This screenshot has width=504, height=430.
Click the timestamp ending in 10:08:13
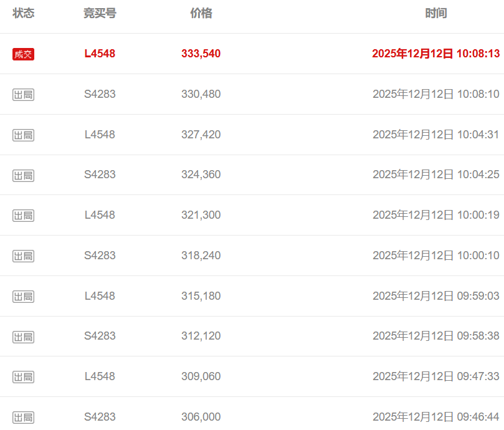coord(435,54)
